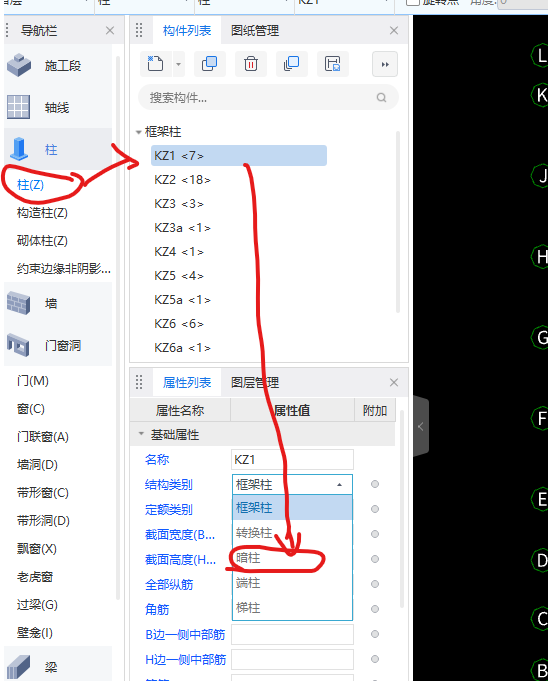Choose 梯柱 in the dropdown list
Image resolution: width=548 pixels, height=681 pixels.
pyautogui.click(x=292, y=608)
